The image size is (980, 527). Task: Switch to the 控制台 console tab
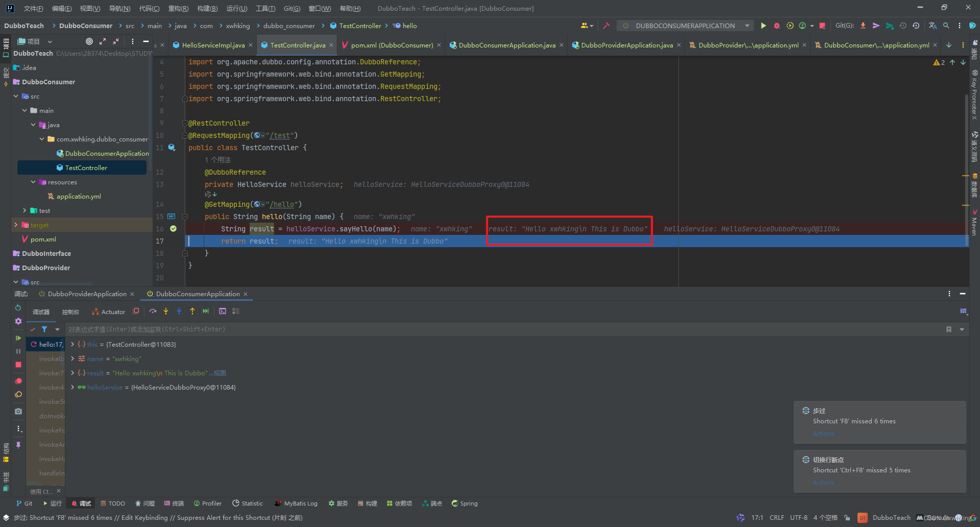[70, 312]
